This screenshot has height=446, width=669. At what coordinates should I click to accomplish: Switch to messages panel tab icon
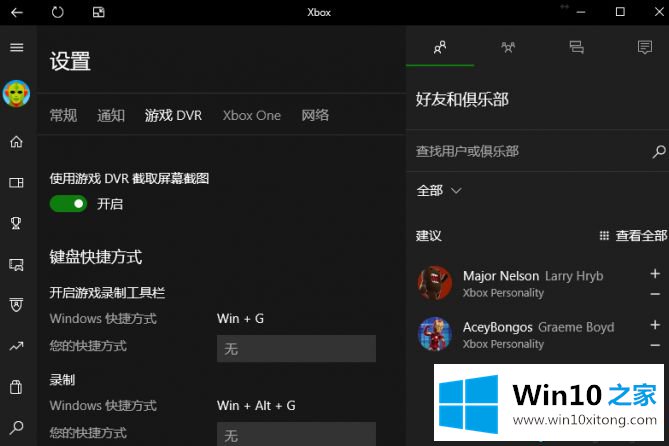[576, 47]
